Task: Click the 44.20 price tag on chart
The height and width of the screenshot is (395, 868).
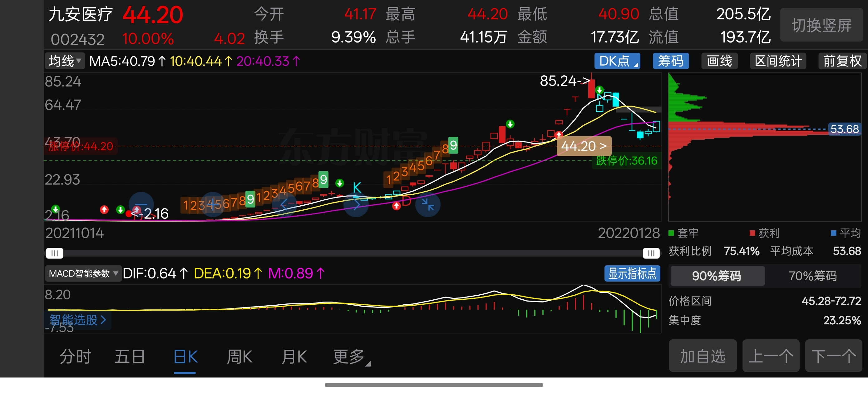Action: [x=584, y=146]
